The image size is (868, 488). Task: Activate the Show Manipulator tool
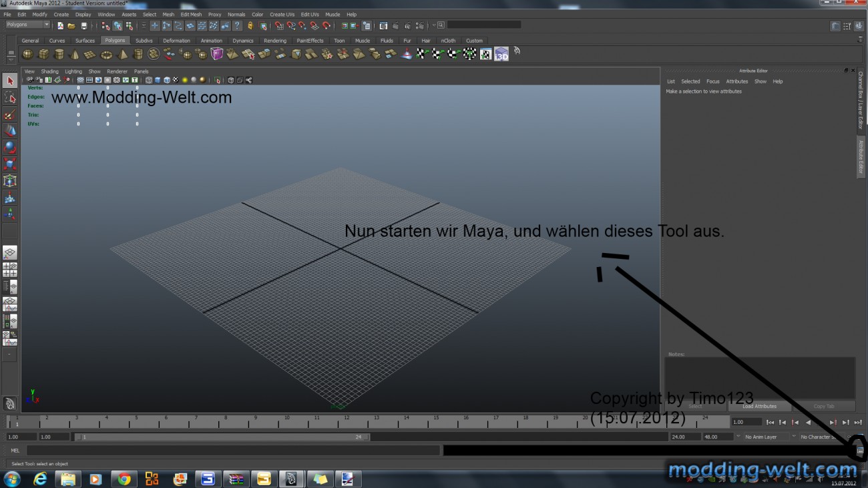coord(9,214)
